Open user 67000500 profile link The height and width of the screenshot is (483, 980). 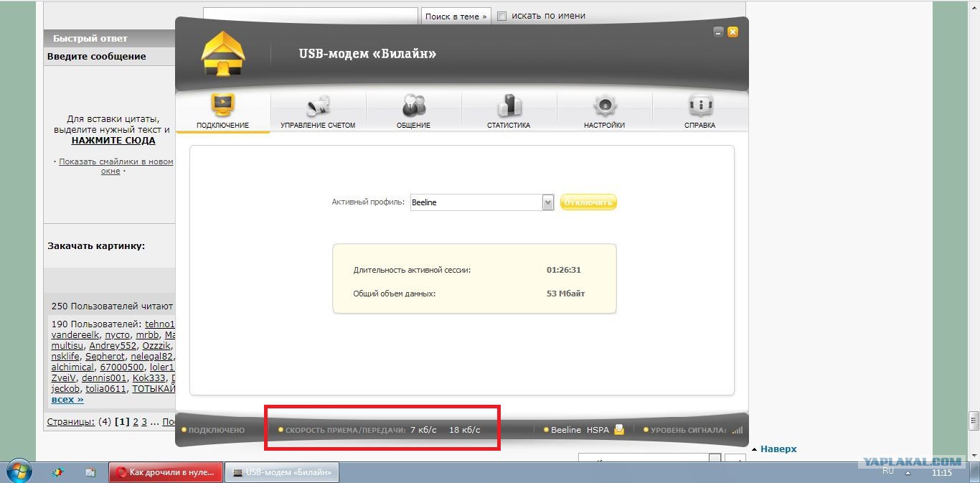(x=121, y=367)
